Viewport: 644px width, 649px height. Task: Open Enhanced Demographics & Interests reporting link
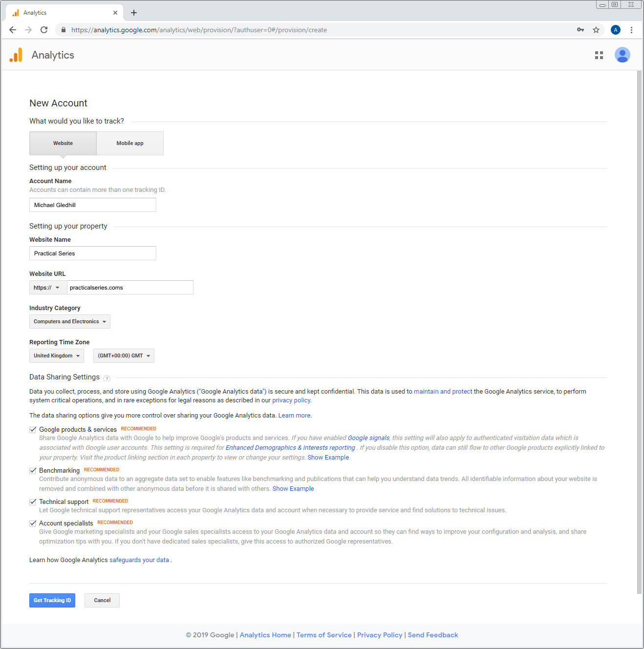(x=290, y=448)
